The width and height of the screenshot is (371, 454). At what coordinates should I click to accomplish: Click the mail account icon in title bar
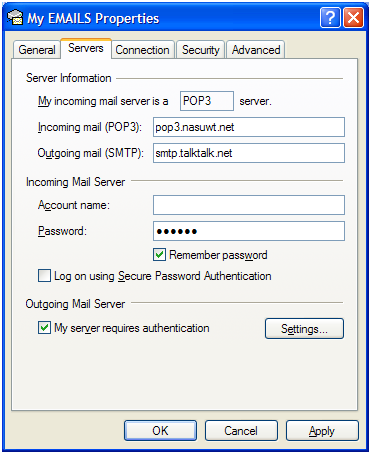coord(15,18)
